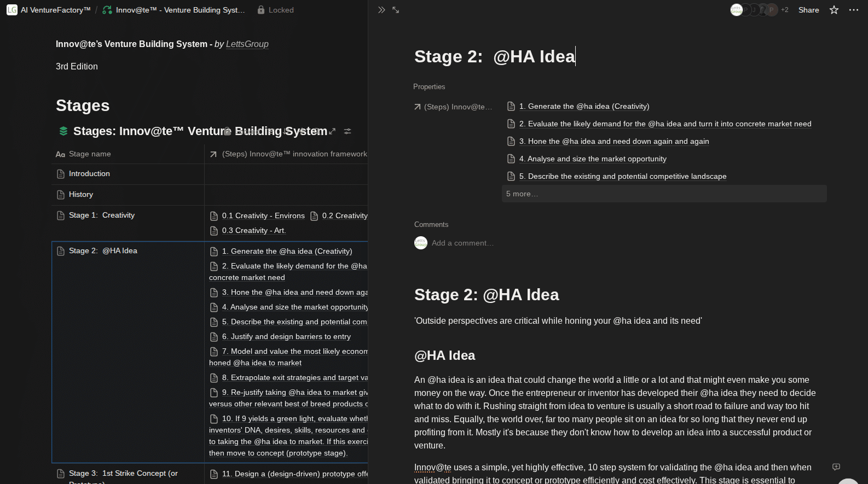Image resolution: width=868 pixels, height=484 pixels.
Task: Click the page icon beside 10. If 9 yields
Action: point(214,419)
